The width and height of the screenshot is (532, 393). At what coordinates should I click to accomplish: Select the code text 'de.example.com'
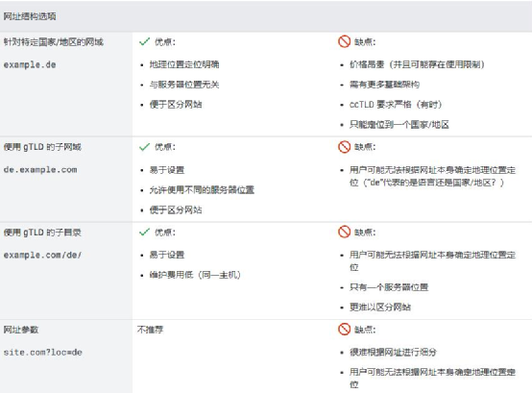(40, 169)
